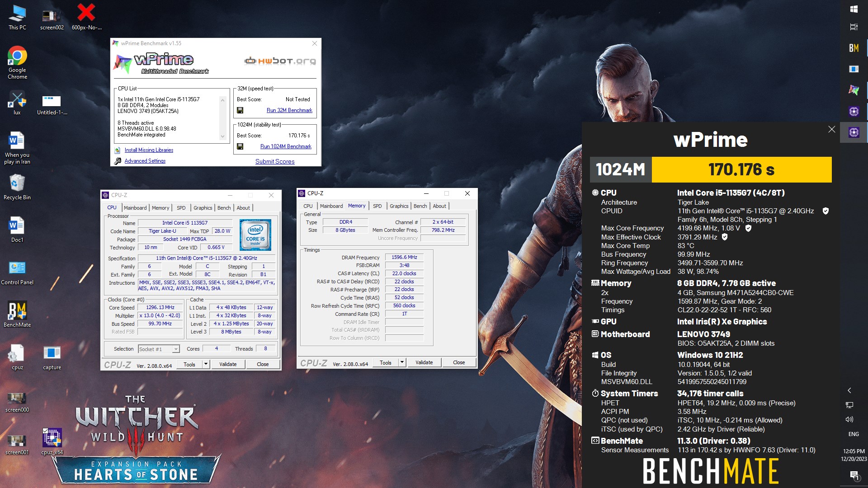
Task: Switch to CPU tab in the CPU-Z Memory window
Action: click(308, 206)
